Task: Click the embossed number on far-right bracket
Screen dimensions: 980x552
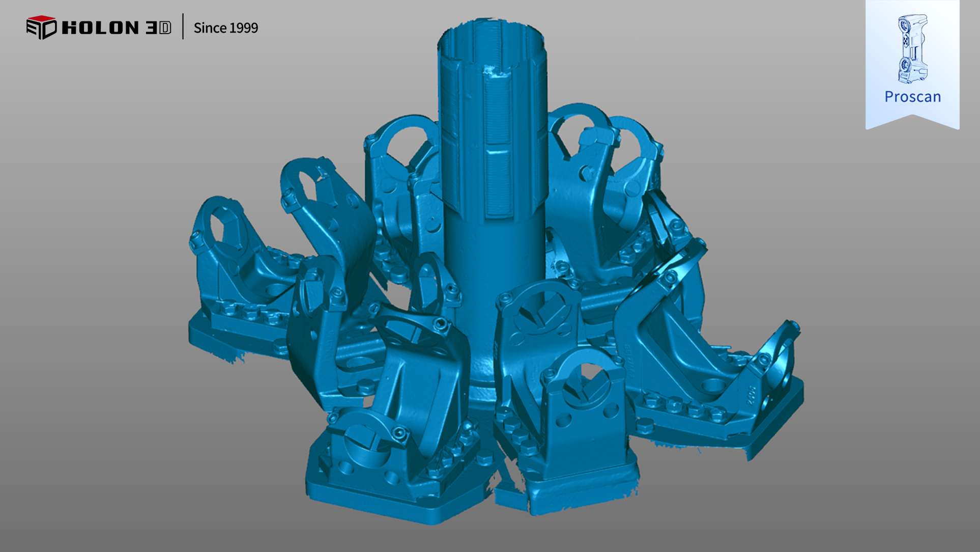Action: coord(751,395)
